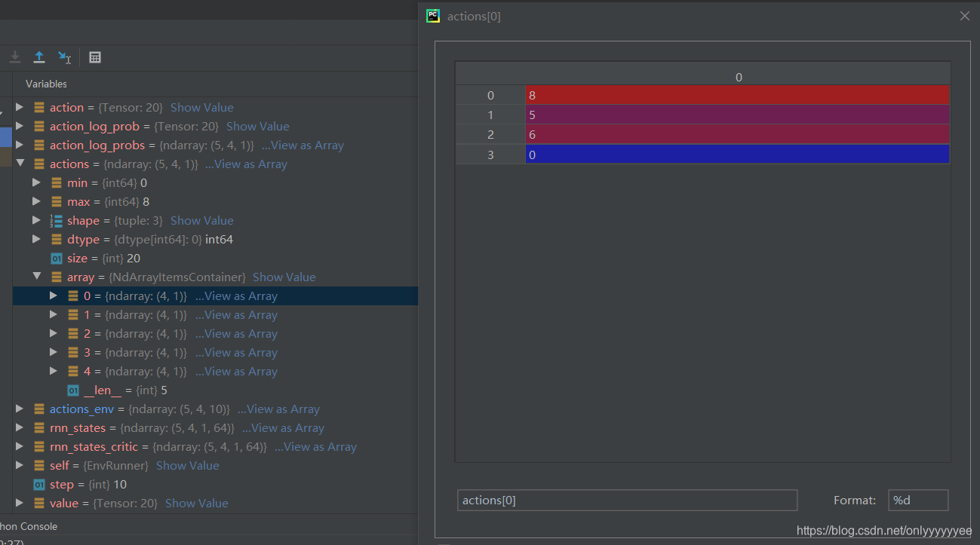Viewport: 980px width, 545px height.
Task: Click the int icon beside step
Action: coord(39,485)
